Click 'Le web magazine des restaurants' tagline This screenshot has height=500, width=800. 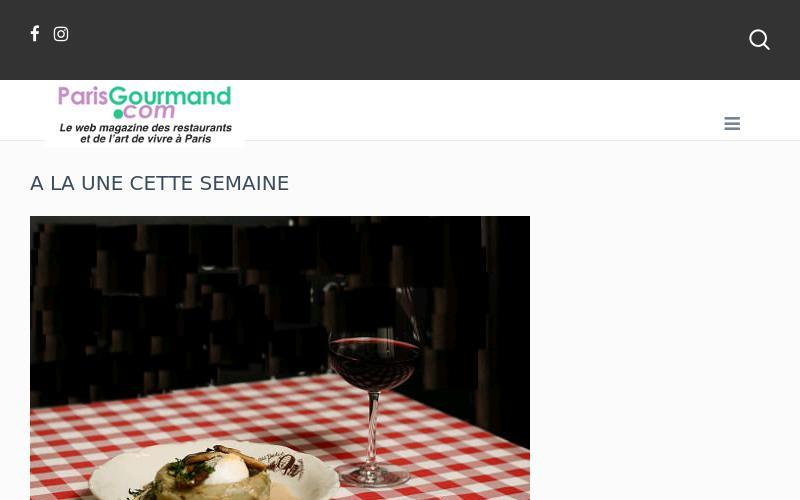(145, 128)
